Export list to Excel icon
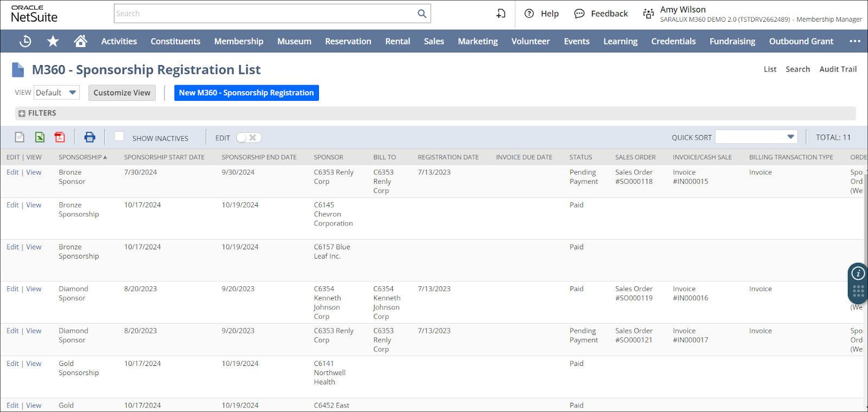Image resolution: width=868 pixels, height=412 pixels. [40, 138]
